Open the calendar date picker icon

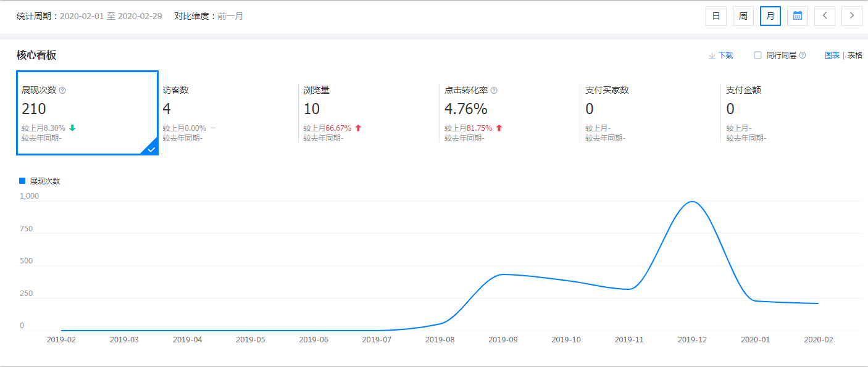798,16
